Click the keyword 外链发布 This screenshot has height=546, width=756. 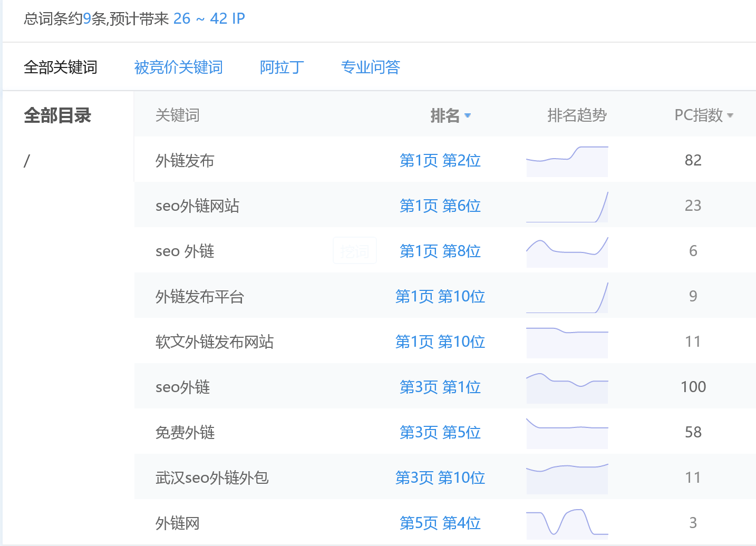[x=185, y=161]
